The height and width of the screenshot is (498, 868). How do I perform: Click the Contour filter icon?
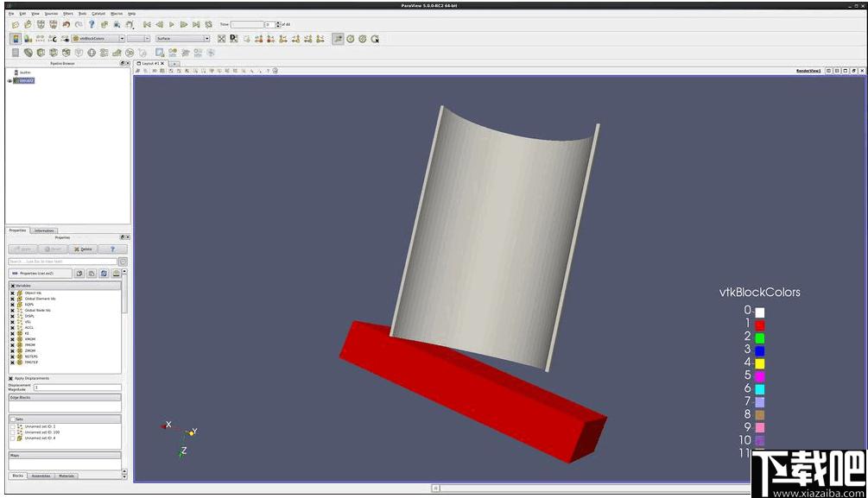28,53
